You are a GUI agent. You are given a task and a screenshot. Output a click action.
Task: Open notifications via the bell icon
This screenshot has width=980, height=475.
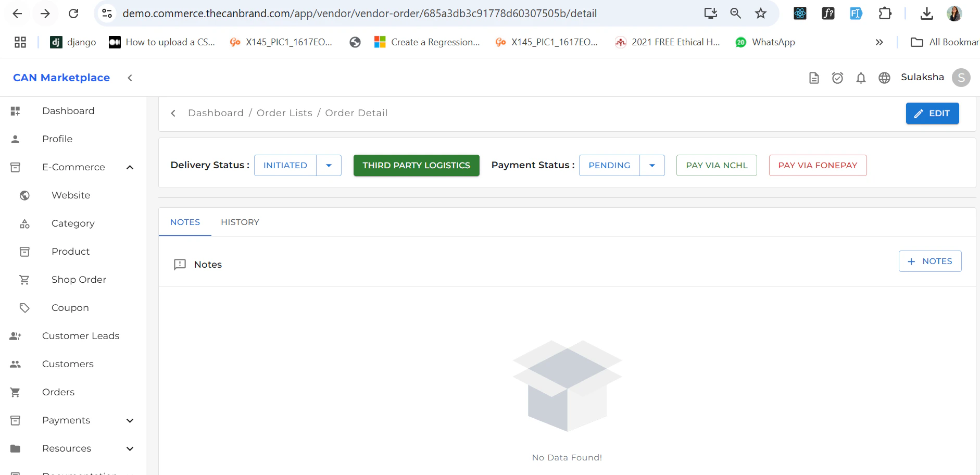pos(860,78)
